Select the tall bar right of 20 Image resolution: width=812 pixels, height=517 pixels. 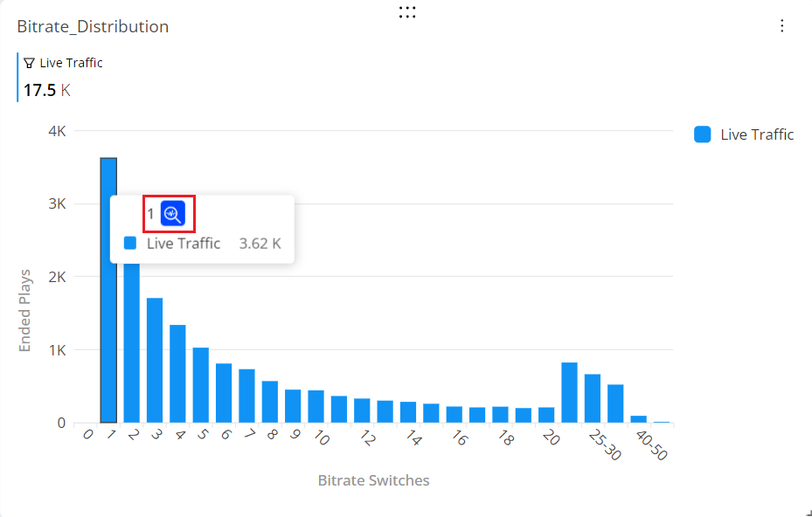(569, 393)
